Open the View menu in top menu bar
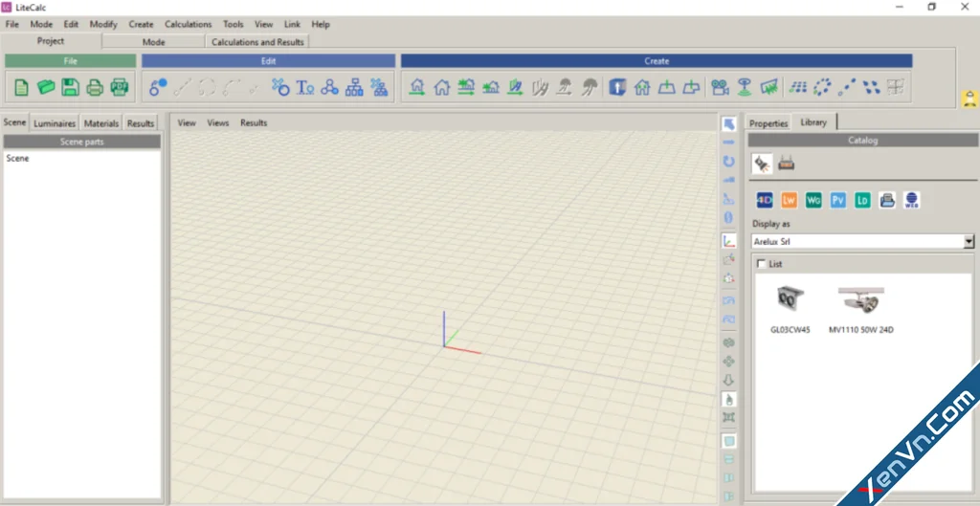This screenshot has height=506, width=980. (264, 24)
